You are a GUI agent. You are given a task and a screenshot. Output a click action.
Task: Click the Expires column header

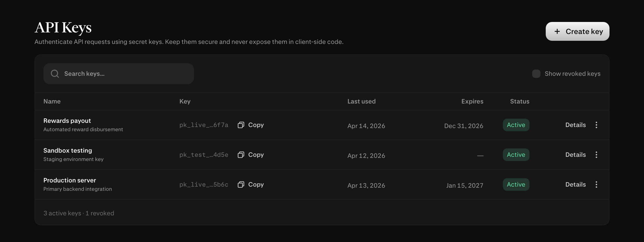click(472, 101)
